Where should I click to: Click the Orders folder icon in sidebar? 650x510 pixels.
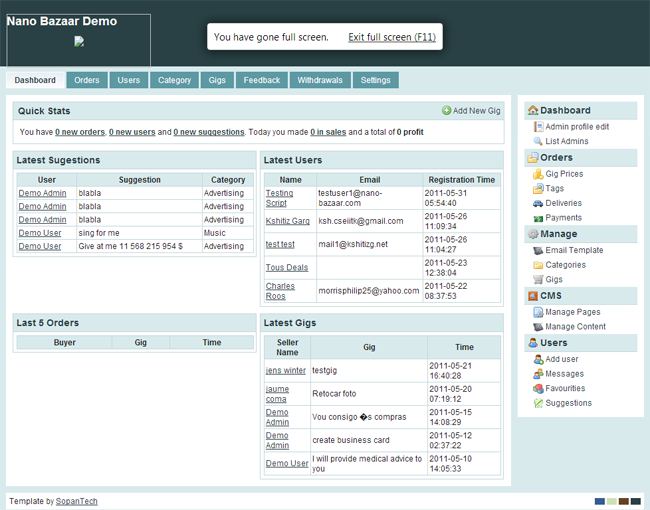(x=533, y=158)
